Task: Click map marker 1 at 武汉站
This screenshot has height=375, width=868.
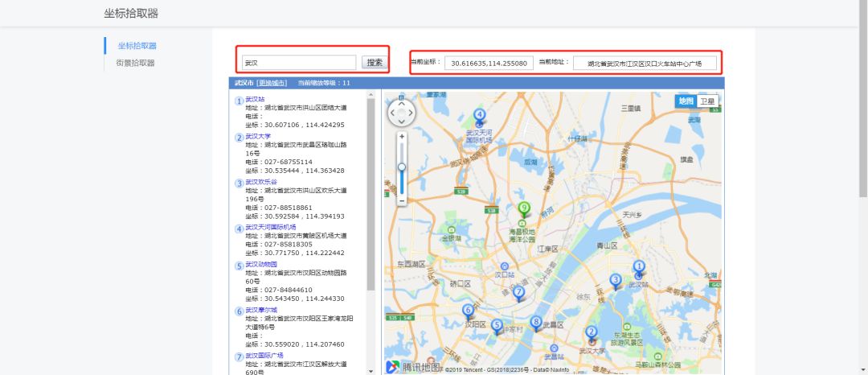Action: point(639,268)
